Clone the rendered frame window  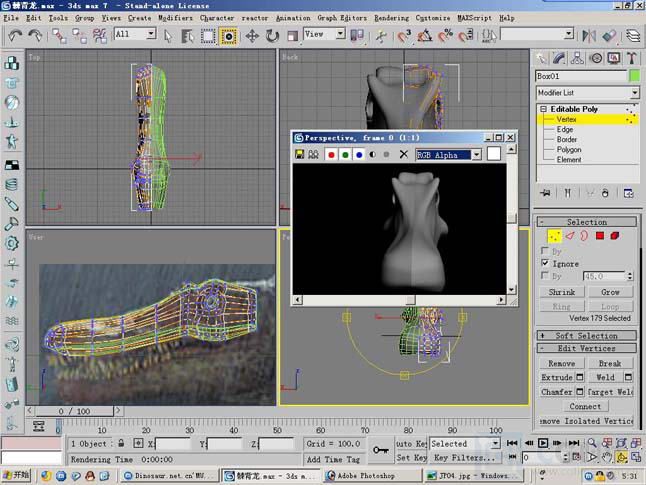pos(314,154)
